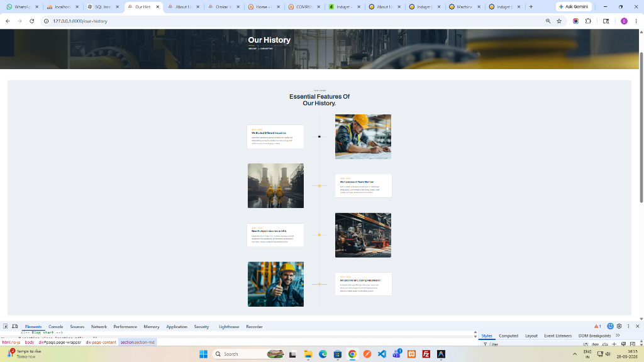Viewport: 644px width, 362px height.
Task: Open FileZilla from the taskbar
Action: click(x=426, y=354)
